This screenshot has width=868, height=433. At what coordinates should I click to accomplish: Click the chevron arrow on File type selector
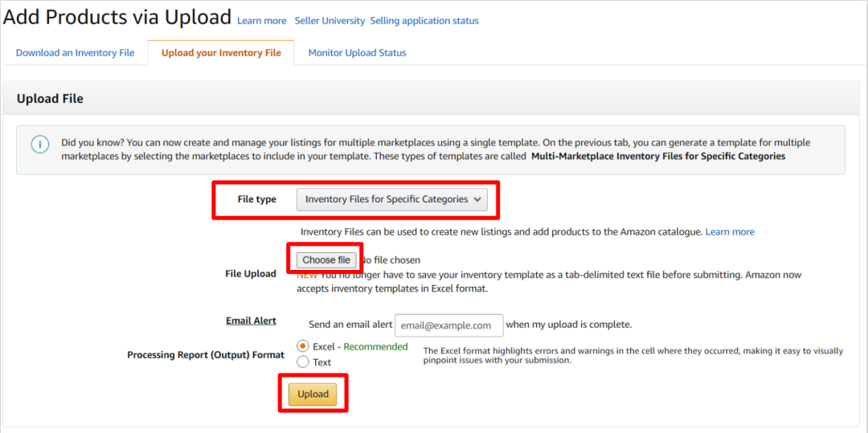pyautogui.click(x=477, y=199)
